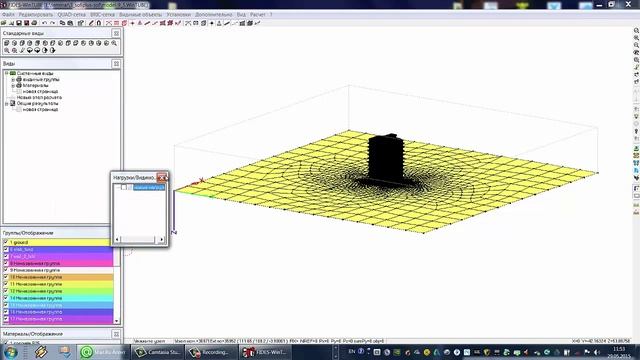This screenshot has height=360, width=640.
Task: Click the red scissors icon in toolbar
Action: (109, 23)
